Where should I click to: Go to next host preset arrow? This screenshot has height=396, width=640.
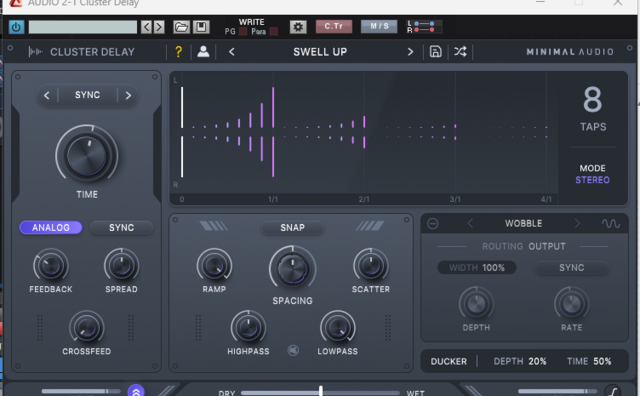click(x=159, y=27)
